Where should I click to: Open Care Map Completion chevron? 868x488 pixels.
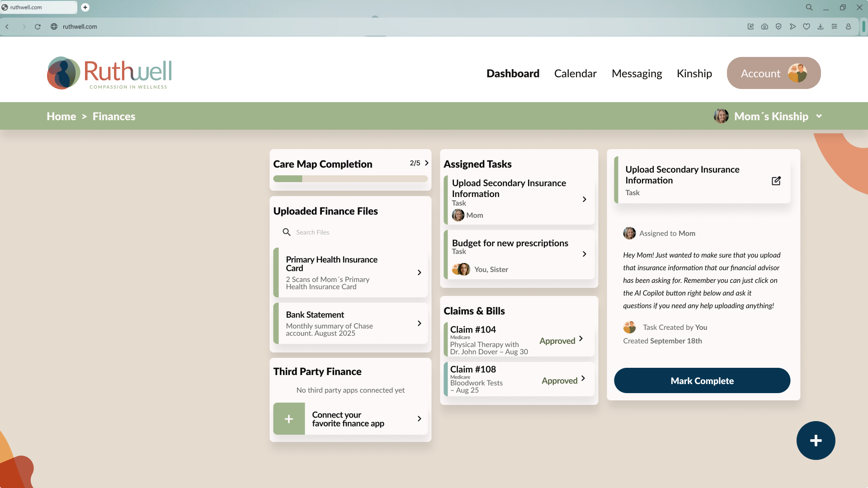[x=426, y=163]
